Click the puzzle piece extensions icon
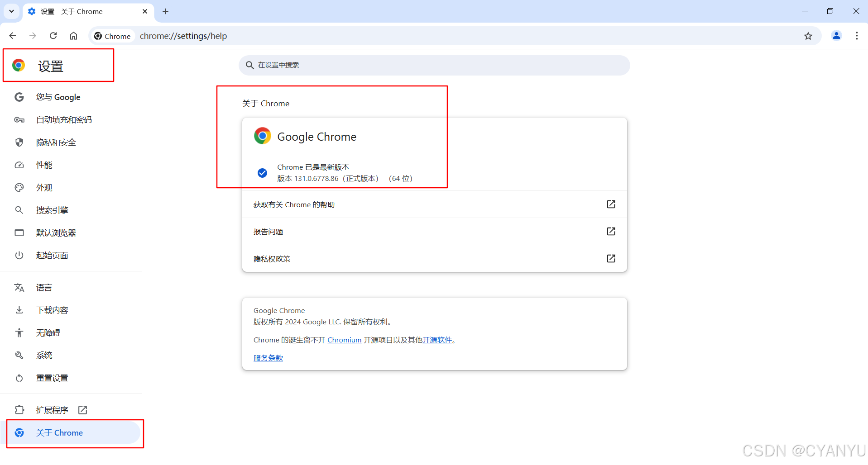This screenshot has height=465, width=868. pos(19,410)
